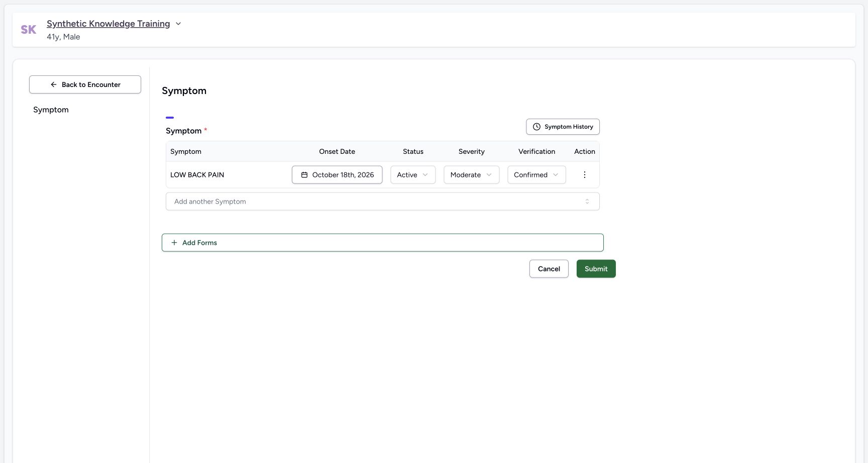Change the Moderate severity dropdown
The height and width of the screenshot is (463, 868).
click(471, 175)
